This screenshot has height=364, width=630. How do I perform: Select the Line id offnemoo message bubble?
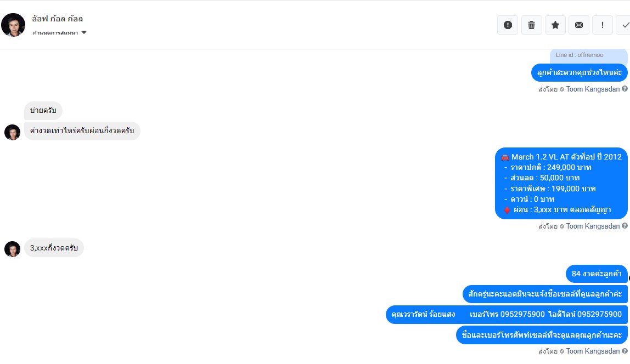[589, 55]
